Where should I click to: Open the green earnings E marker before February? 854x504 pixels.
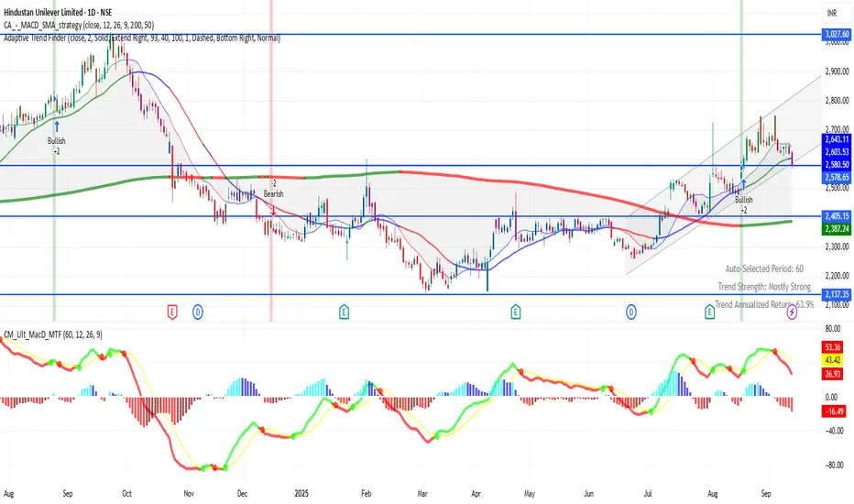(x=345, y=312)
